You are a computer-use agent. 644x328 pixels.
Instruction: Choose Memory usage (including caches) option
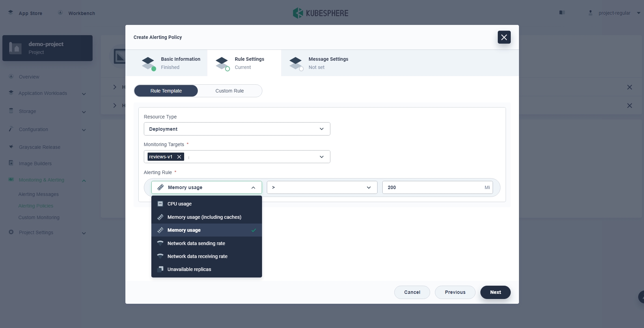coord(204,217)
